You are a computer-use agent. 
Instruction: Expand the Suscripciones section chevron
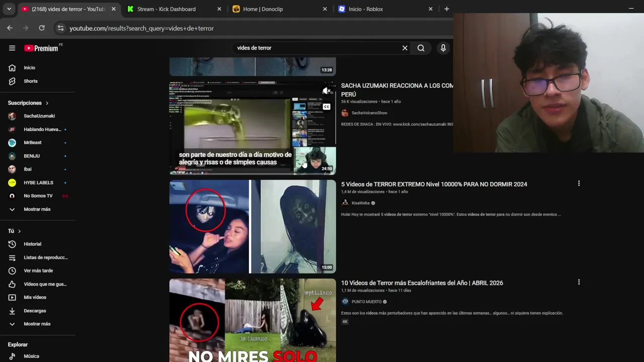pyautogui.click(x=47, y=103)
